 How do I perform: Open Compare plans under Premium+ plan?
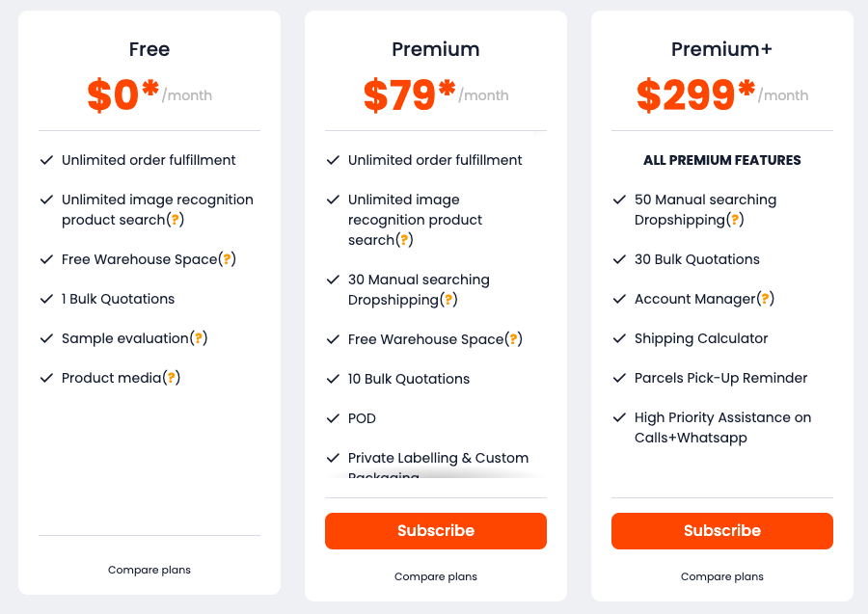722,576
